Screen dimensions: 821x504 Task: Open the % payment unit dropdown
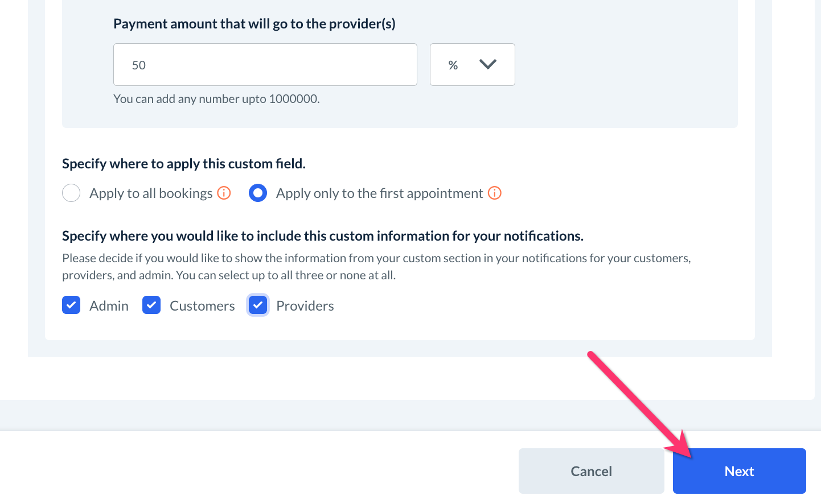(472, 65)
